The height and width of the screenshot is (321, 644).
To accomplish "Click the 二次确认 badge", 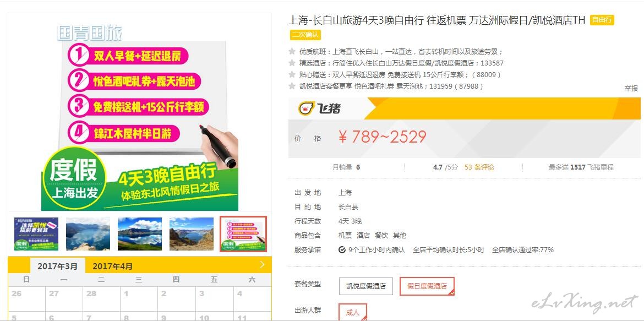I will point(305,35).
